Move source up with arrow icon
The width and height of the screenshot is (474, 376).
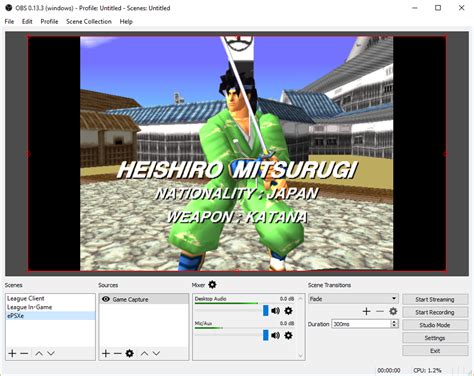(144, 353)
